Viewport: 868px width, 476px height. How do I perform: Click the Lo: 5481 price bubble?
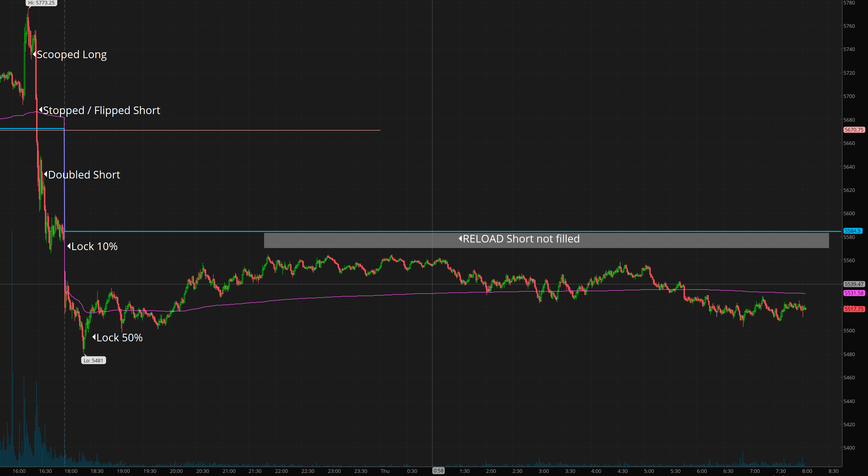tap(93, 361)
